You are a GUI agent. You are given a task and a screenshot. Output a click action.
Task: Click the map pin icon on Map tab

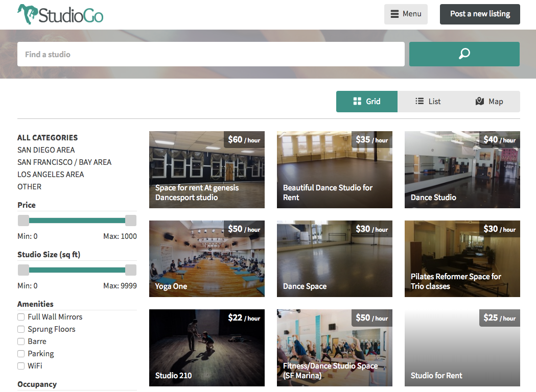click(x=479, y=101)
